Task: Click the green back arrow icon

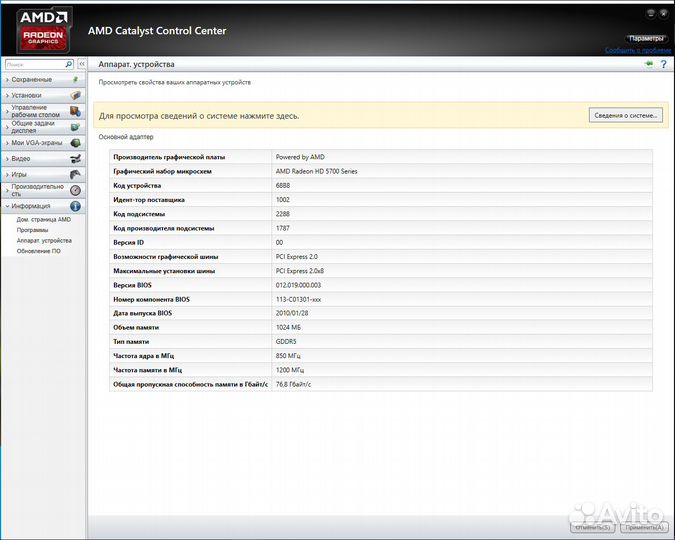Action: tap(649, 64)
